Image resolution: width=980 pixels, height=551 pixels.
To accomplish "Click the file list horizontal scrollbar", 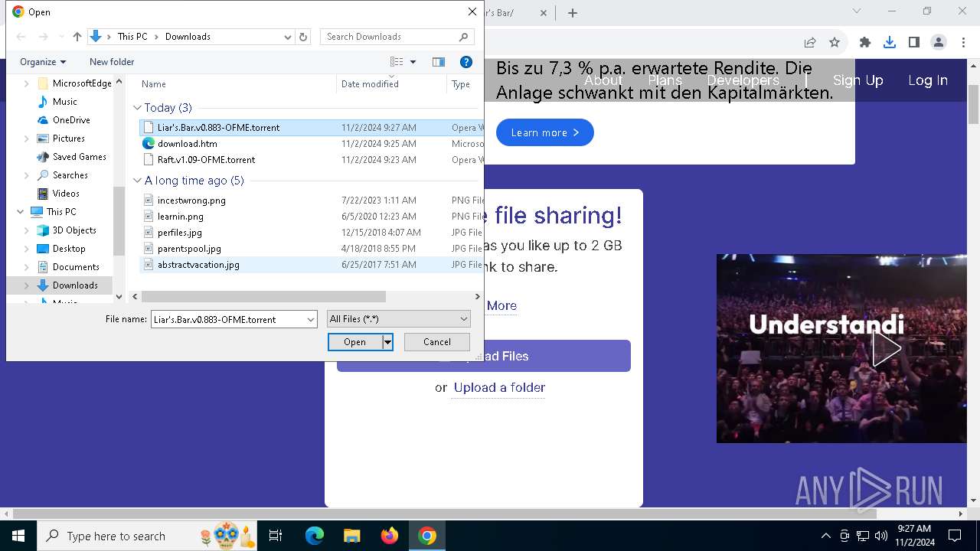I will point(263,296).
